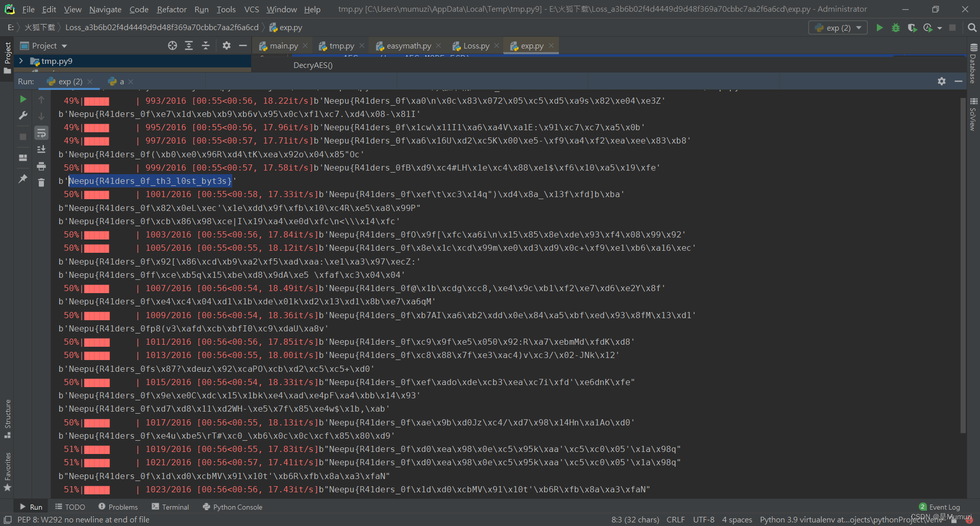The image size is (980, 526).
Task: Click Restore Layout icon in Run panel
Action: pyautogui.click(x=23, y=158)
